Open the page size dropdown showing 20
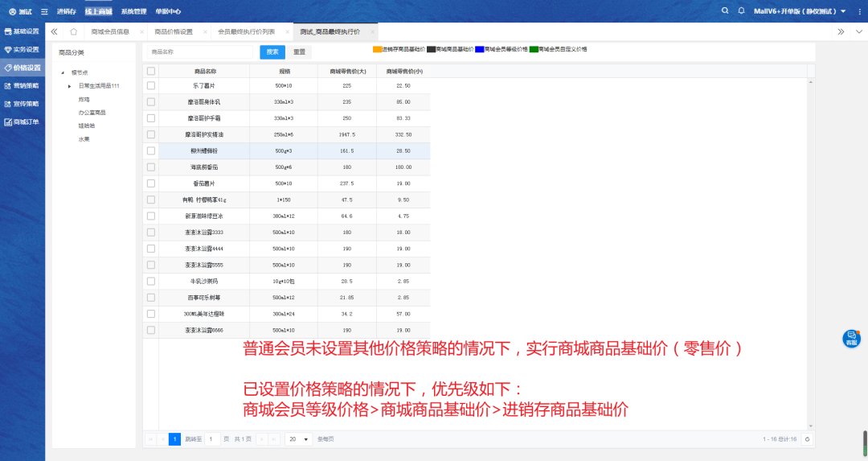868x461 pixels. pyautogui.click(x=299, y=439)
